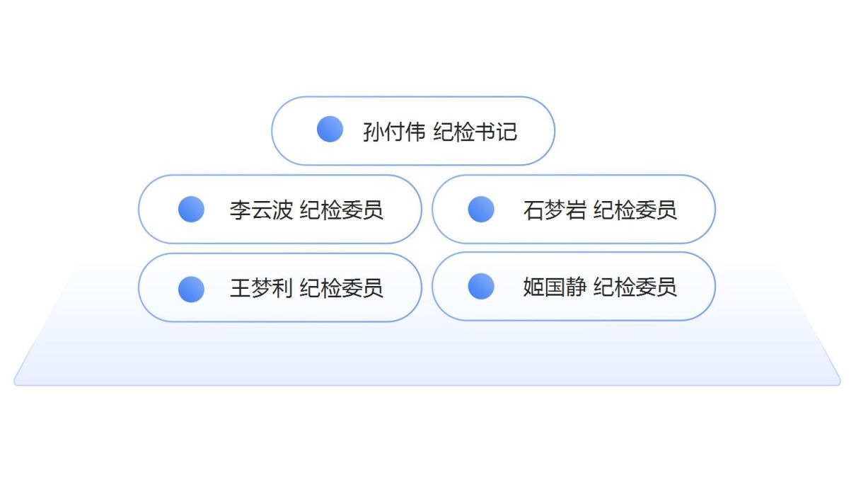Click 纪检委员 text next to 石梦岩
The height and width of the screenshot is (492, 868).
pos(635,210)
